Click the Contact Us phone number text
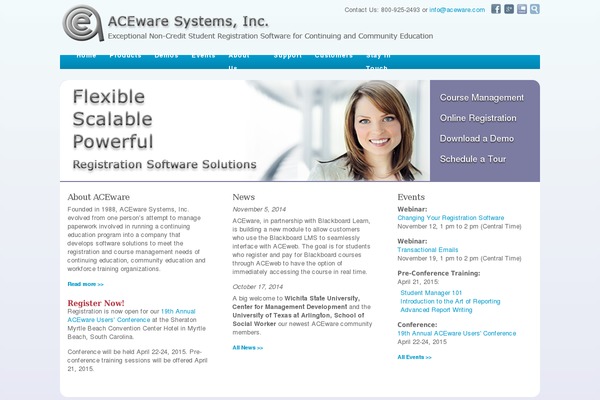The width and height of the screenshot is (600, 400). click(x=400, y=10)
